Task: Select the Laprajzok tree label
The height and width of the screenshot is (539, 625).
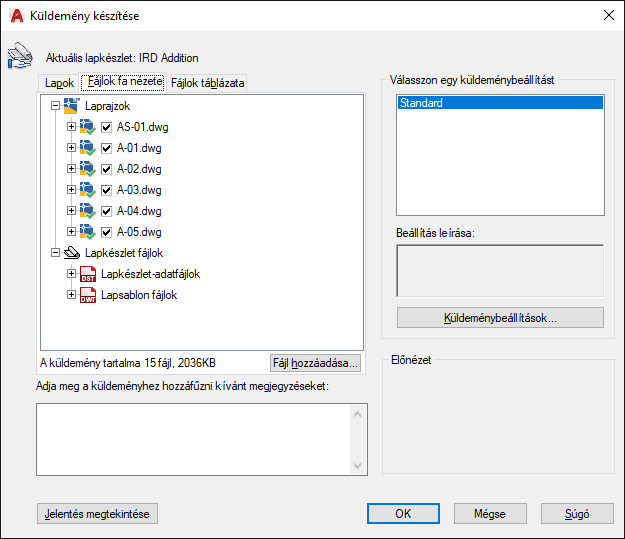Action: coord(108,106)
